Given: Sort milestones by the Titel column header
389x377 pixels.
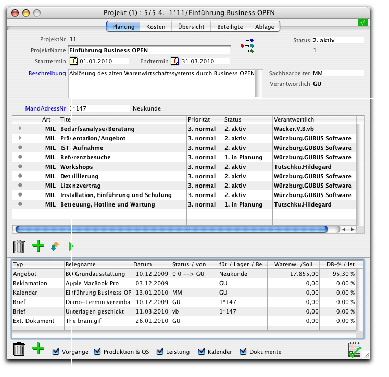Looking at the screenshot, I should point(123,119).
